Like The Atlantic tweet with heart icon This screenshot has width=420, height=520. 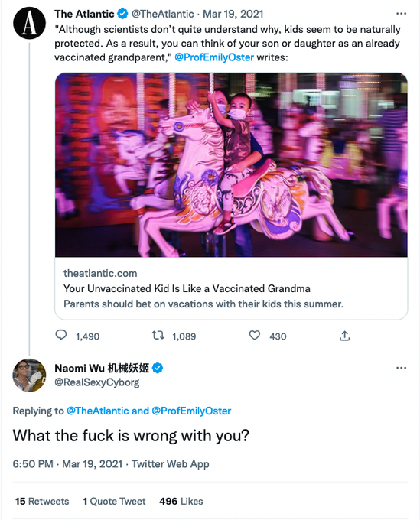click(x=255, y=336)
